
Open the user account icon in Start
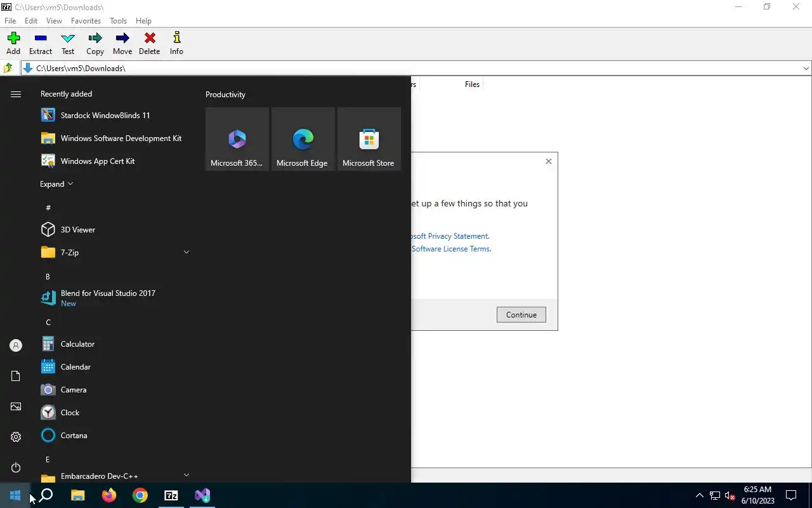[16, 345]
